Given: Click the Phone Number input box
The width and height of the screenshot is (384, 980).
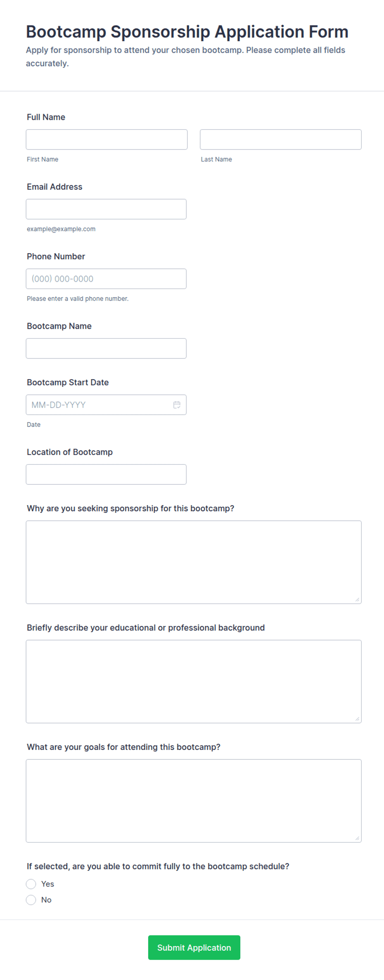Looking at the screenshot, I should pyautogui.click(x=106, y=279).
